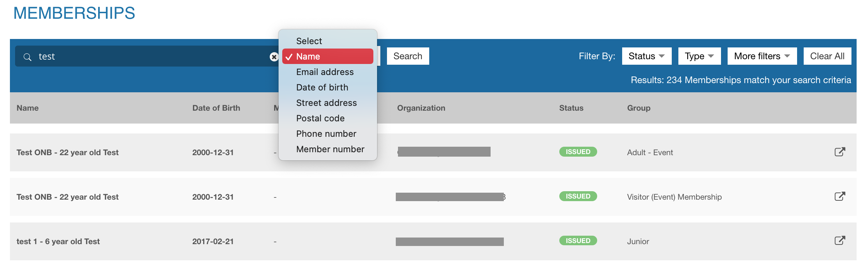
Task: Click the Name column header
Action: pyautogui.click(x=28, y=108)
